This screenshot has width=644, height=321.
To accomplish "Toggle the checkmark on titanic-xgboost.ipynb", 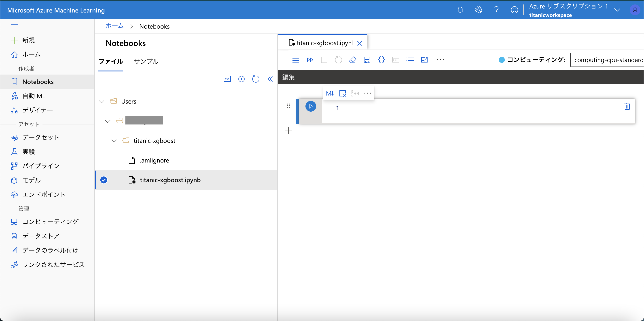I will pos(104,180).
